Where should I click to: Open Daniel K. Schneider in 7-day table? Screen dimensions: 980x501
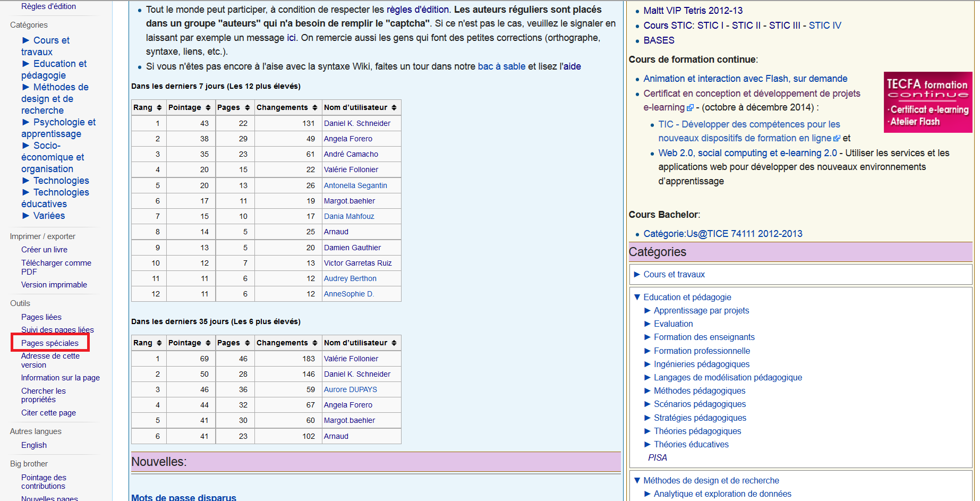[x=357, y=123]
